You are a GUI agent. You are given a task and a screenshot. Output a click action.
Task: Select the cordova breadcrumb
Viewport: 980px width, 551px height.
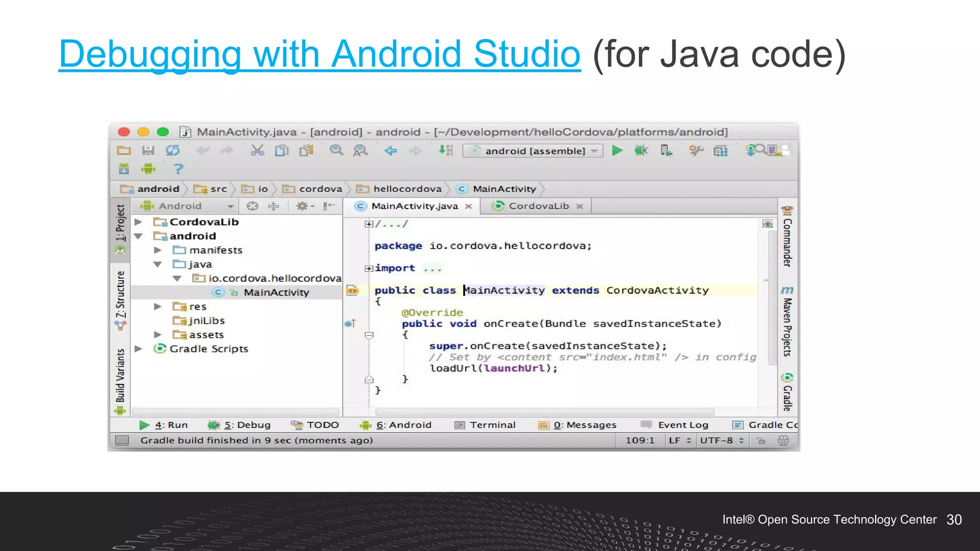coord(312,189)
